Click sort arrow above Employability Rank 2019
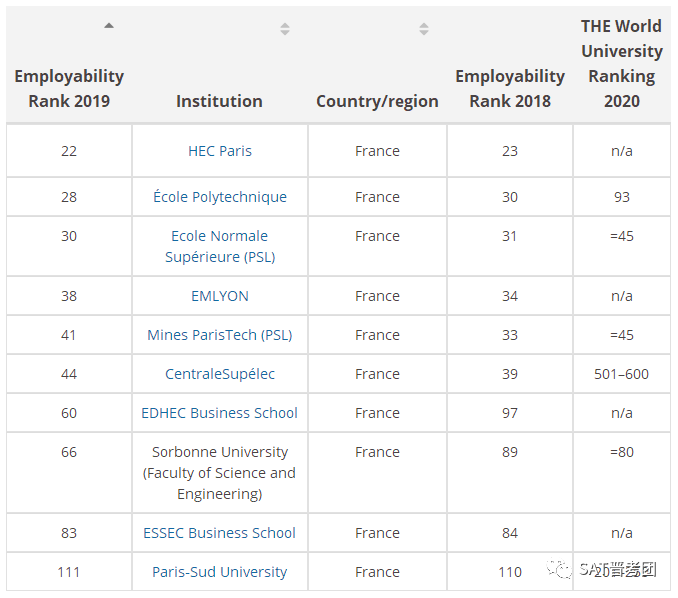The height and width of the screenshot is (598, 678). [x=109, y=26]
